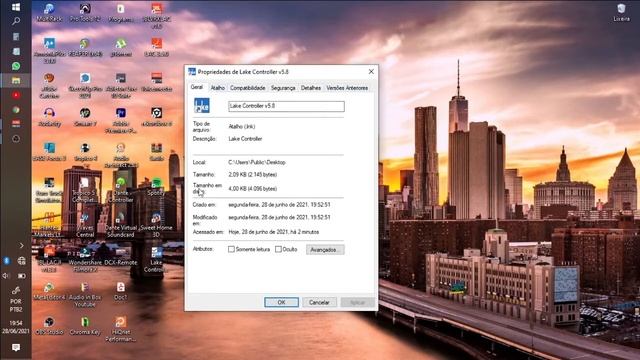Image resolution: width=640 pixels, height=360 pixels.
Task: Switch to the Detalhes tab
Action: [311, 88]
